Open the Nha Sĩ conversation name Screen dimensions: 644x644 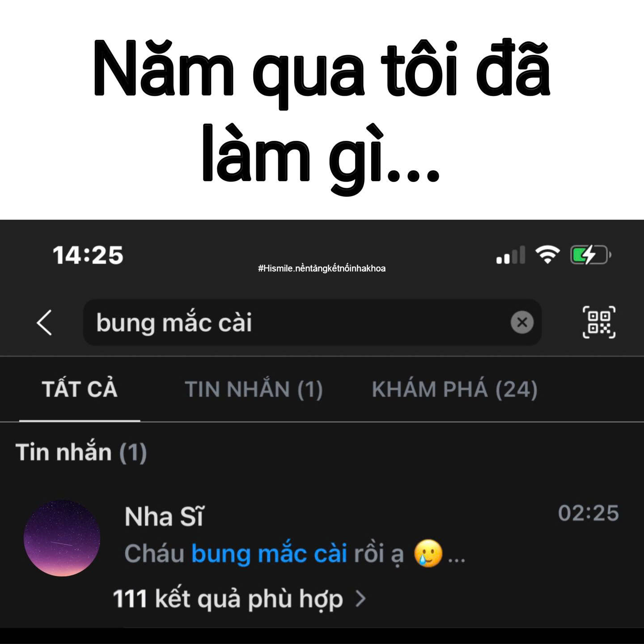(x=164, y=517)
